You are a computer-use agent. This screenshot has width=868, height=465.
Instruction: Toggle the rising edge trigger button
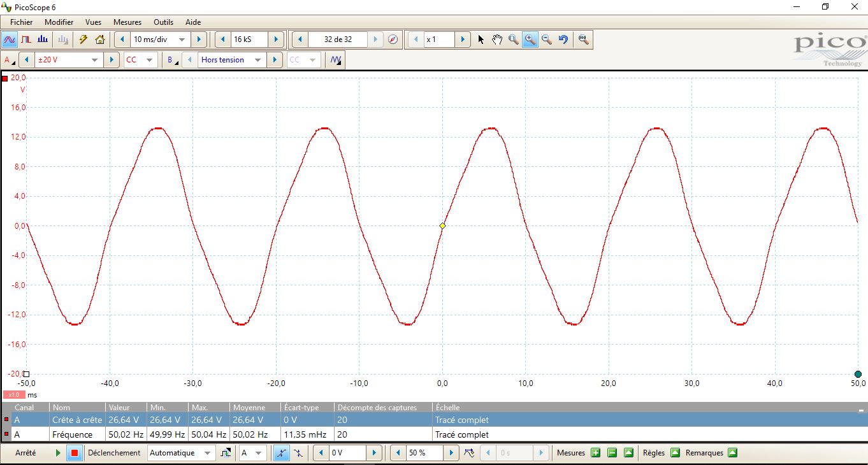tap(281, 453)
